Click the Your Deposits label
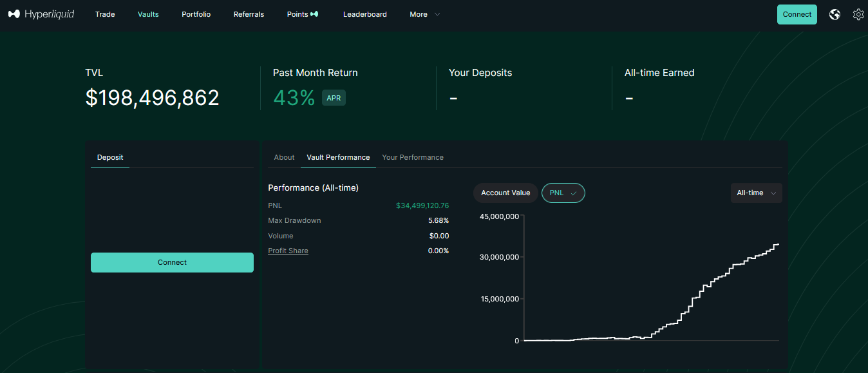868x373 pixels. 480,73
